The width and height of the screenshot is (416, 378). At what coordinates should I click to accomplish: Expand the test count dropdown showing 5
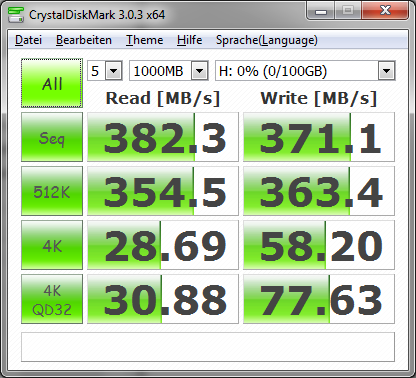point(114,71)
